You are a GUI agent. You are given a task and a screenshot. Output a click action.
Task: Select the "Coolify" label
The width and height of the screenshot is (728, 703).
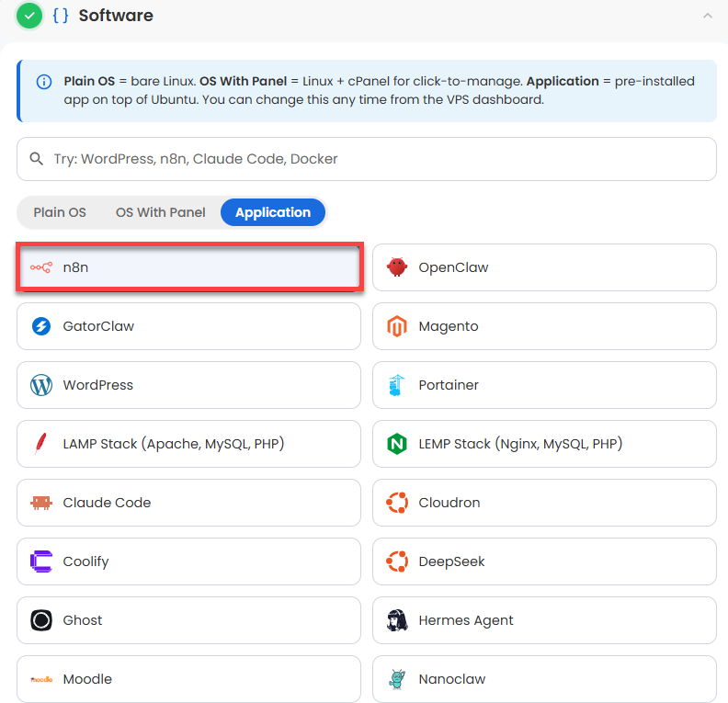click(x=85, y=561)
